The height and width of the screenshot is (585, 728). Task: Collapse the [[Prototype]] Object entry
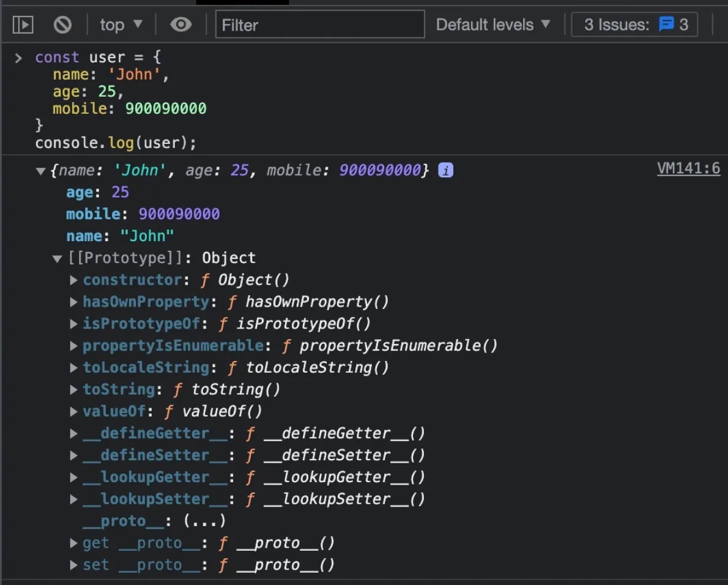pos(57,258)
